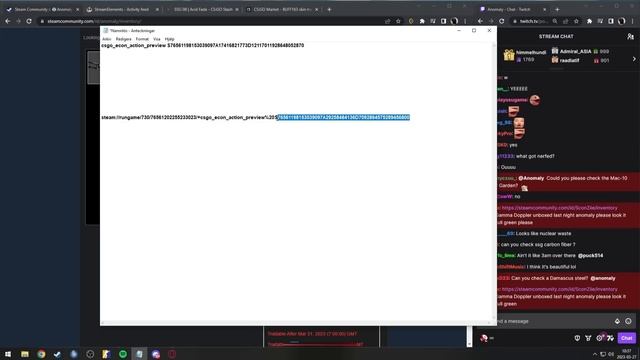Expand the gift leaderboard chevron in chat
Image resolution: width=640 pixels, height=360 pixels.
coord(634,59)
